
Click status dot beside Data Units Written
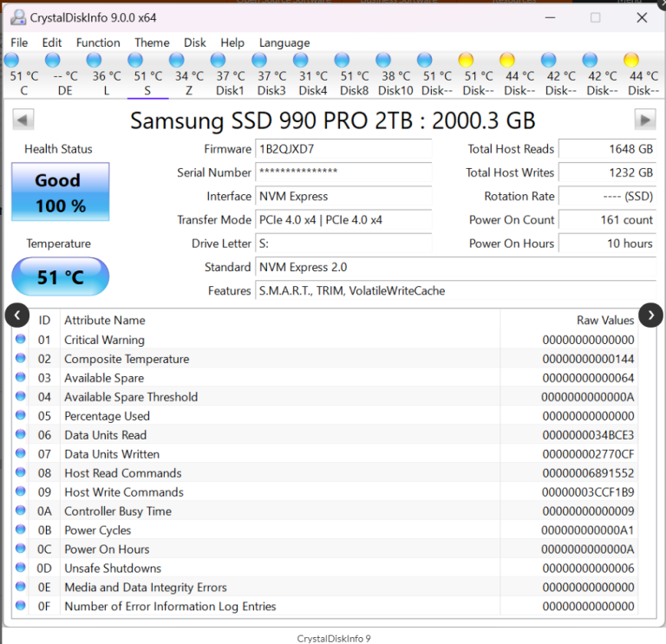coord(21,453)
